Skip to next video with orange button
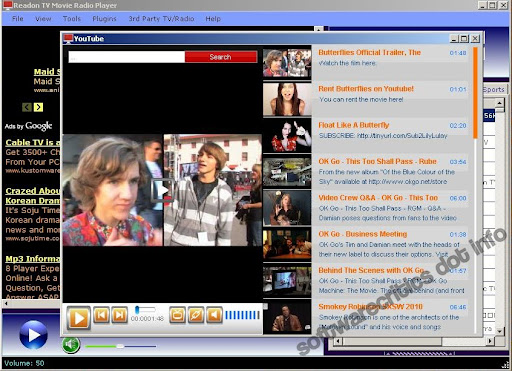Image resolution: width=512 pixels, height=371 pixels. point(119,315)
